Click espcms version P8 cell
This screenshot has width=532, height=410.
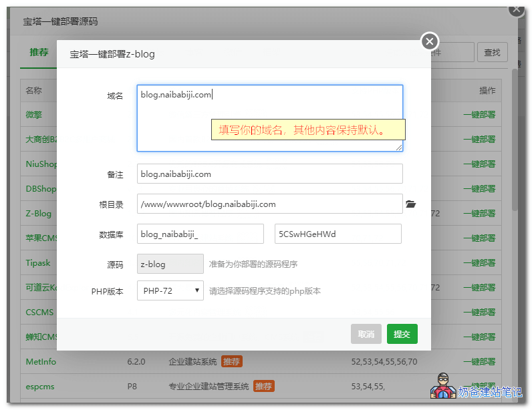click(x=132, y=387)
